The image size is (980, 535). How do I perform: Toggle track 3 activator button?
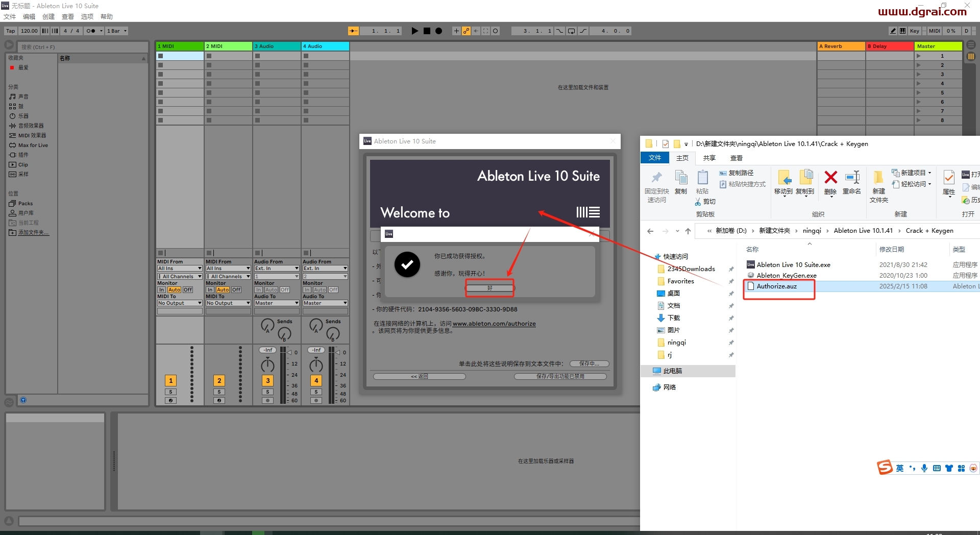point(267,380)
